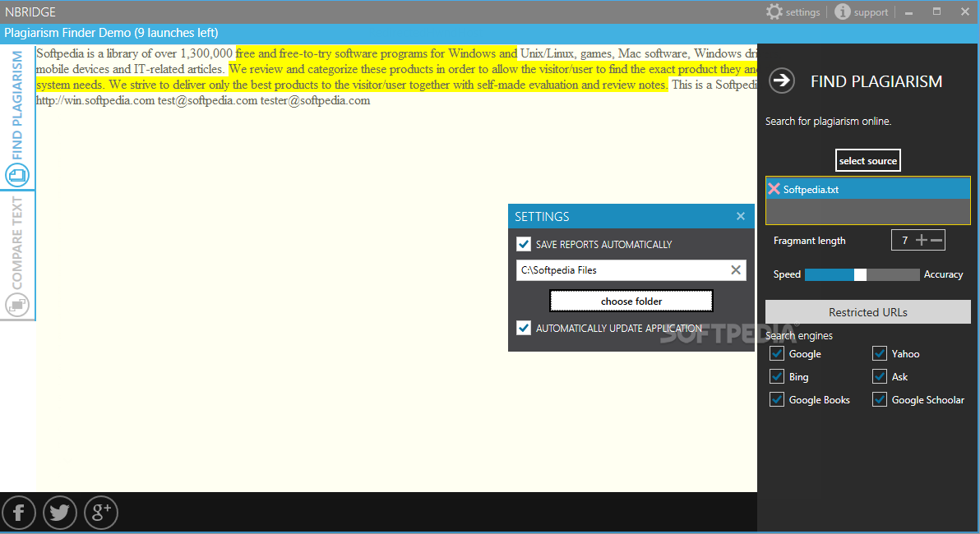The height and width of the screenshot is (534, 980).
Task: Minimize the NBRIDGE window
Action: (908, 12)
